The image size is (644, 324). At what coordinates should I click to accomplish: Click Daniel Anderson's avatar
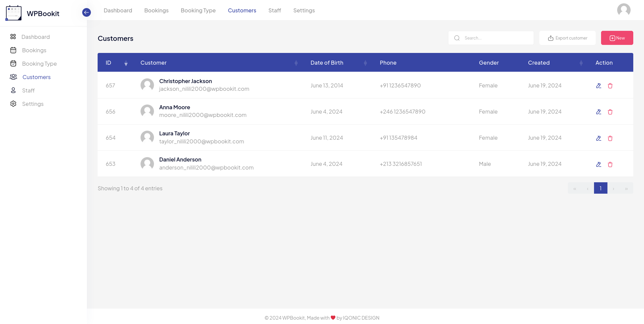[x=147, y=164]
